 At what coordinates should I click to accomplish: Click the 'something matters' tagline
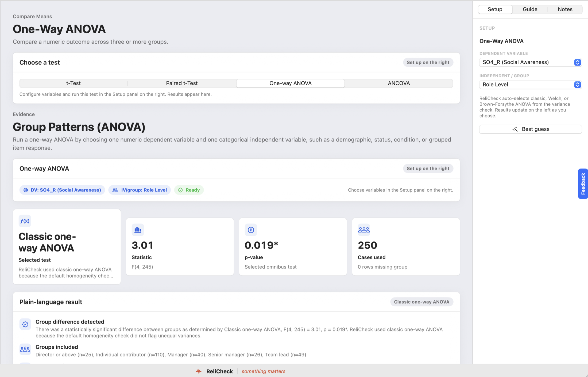264,371
